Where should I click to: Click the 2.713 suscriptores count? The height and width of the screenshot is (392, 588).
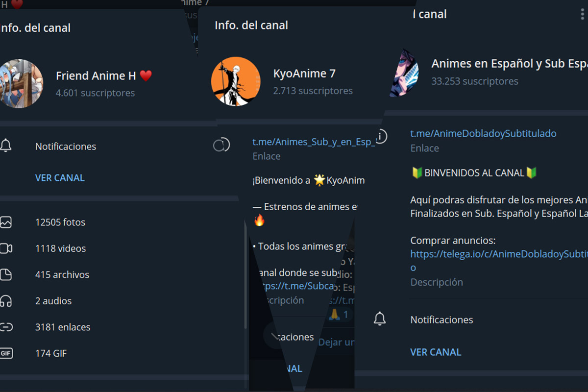tap(313, 91)
